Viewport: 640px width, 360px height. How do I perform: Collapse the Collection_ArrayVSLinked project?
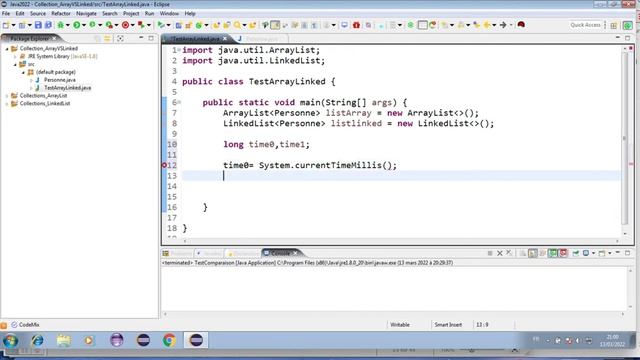[x=7, y=48]
